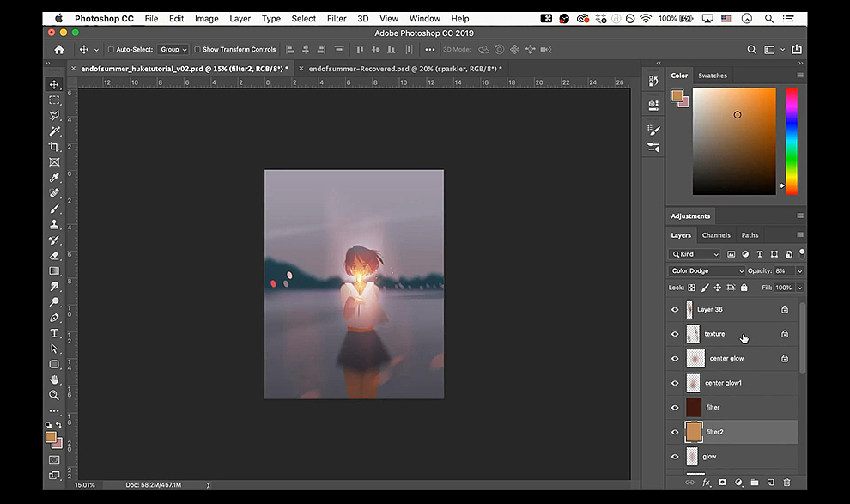Screen dimensions: 850x504
Task: Expand the Fill slider dropdown arrow
Action: click(799, 288)
